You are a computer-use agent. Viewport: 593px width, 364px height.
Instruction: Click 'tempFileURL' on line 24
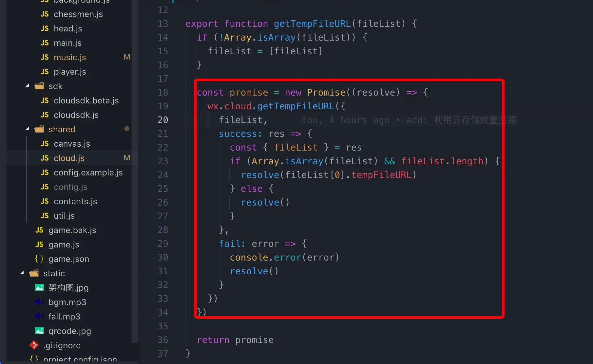pyautogui.click(x=381, y=175)
